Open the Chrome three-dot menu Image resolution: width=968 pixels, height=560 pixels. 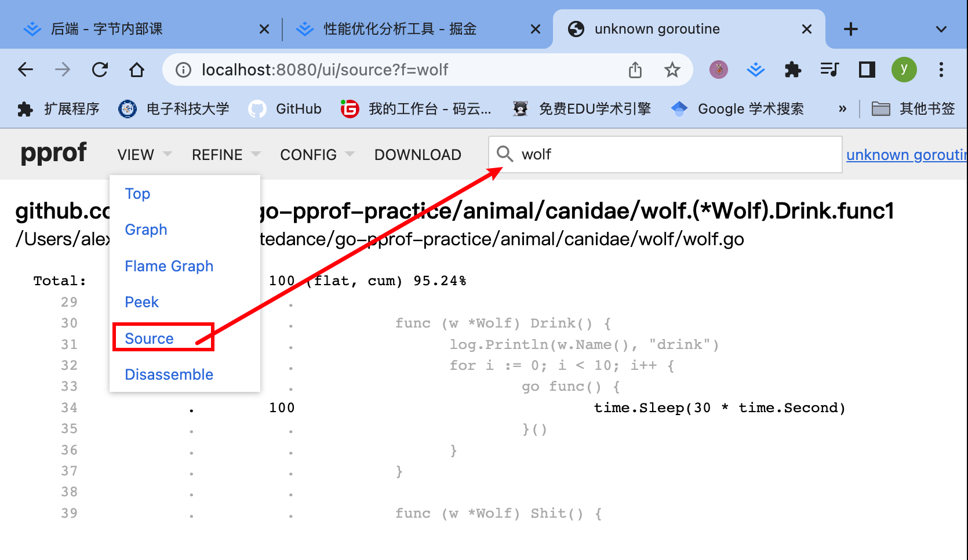click(x=941, y=70)
